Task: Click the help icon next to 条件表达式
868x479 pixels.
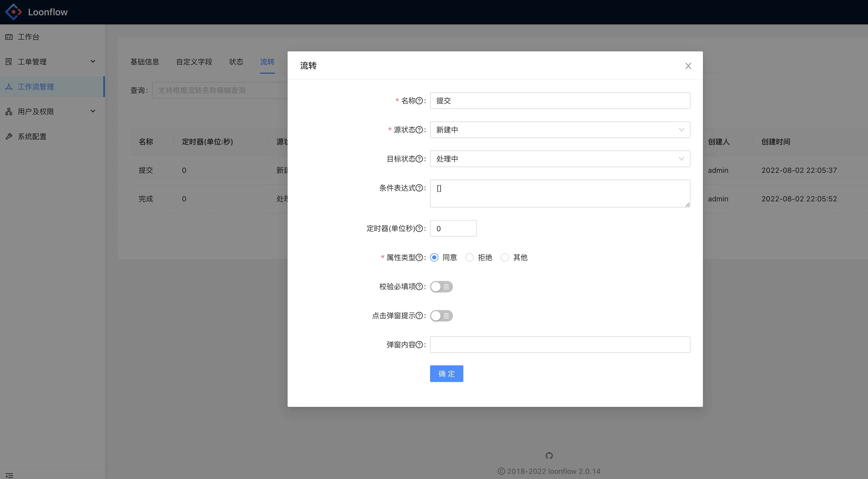Action: 419,188
